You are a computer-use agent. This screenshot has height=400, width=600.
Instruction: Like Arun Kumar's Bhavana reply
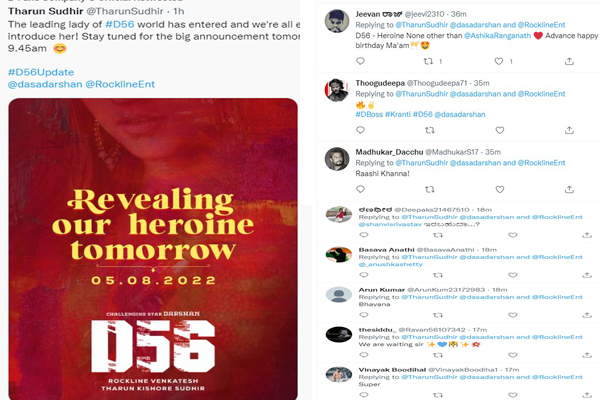tap(513, 315)
